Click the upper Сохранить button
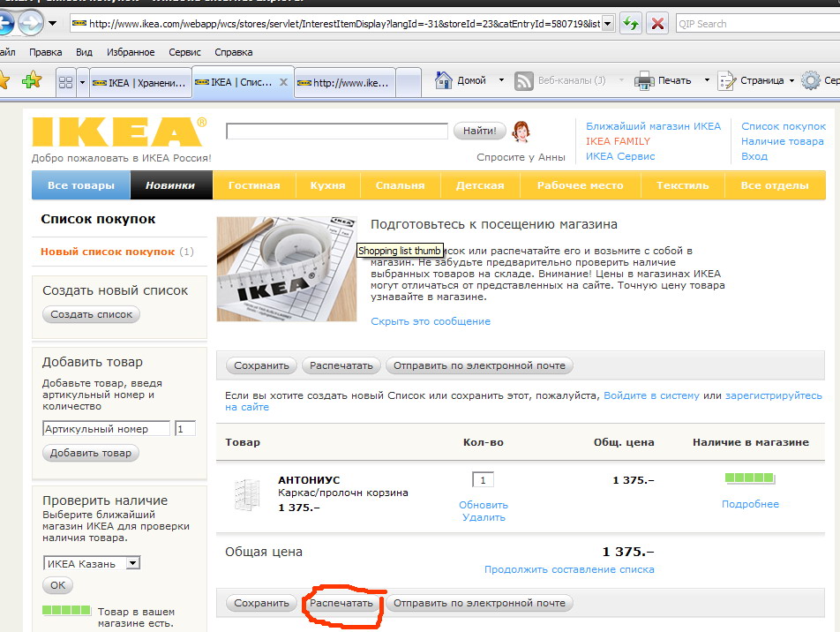Viewport: 840px width, 632px height. [x=261, y=365]
